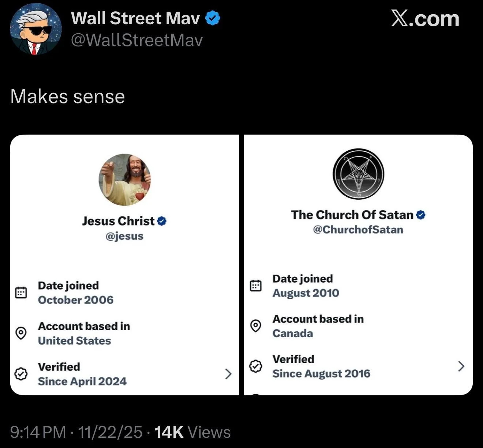Click Wall Street Mav's blue verified badge
Image resolution: width=483 pixels, height=448 pixels.
pyautogui.click(x=213, y=18)
